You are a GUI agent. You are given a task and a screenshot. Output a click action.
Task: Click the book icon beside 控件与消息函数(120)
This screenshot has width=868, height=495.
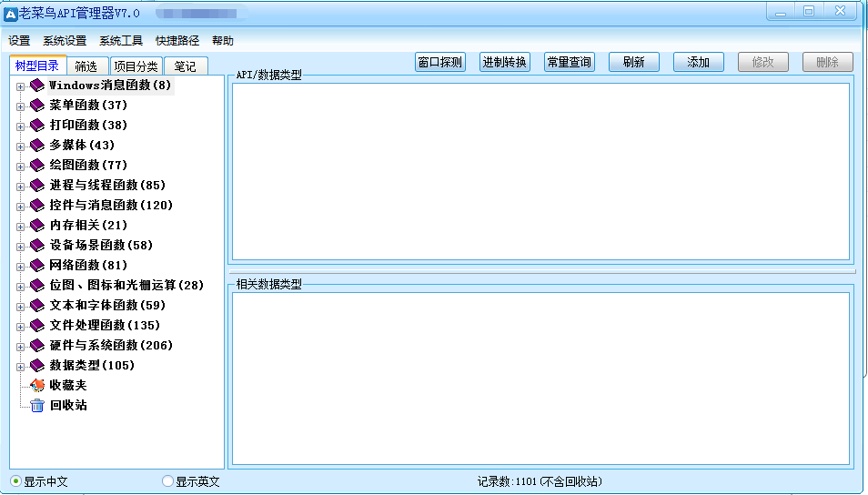[37, 206]
